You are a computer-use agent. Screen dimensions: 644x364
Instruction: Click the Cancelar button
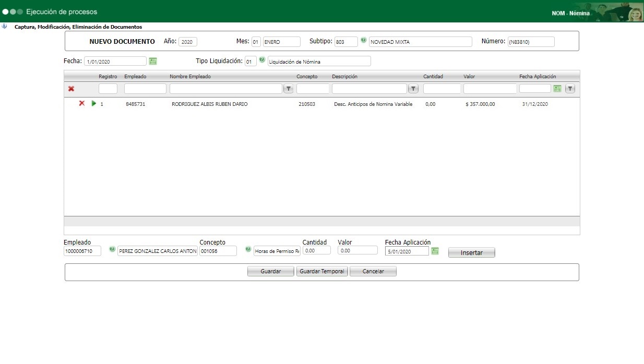[x=373, y=271]
